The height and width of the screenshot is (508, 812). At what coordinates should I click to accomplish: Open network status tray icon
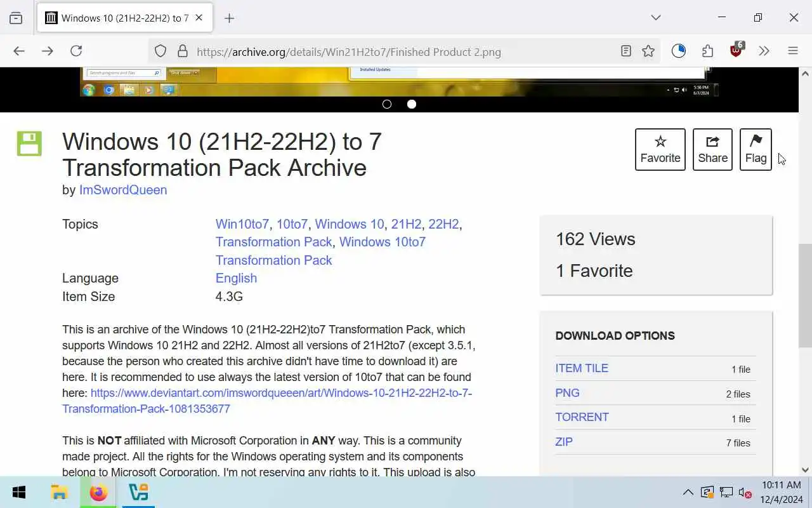(x=726, y=493)
